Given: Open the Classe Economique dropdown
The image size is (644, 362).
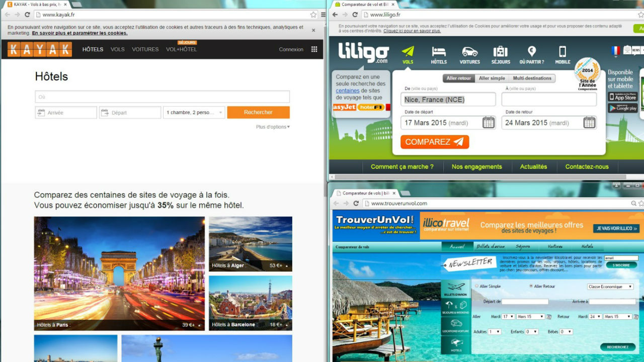Looking at the screenshot, I should point(609,286).
